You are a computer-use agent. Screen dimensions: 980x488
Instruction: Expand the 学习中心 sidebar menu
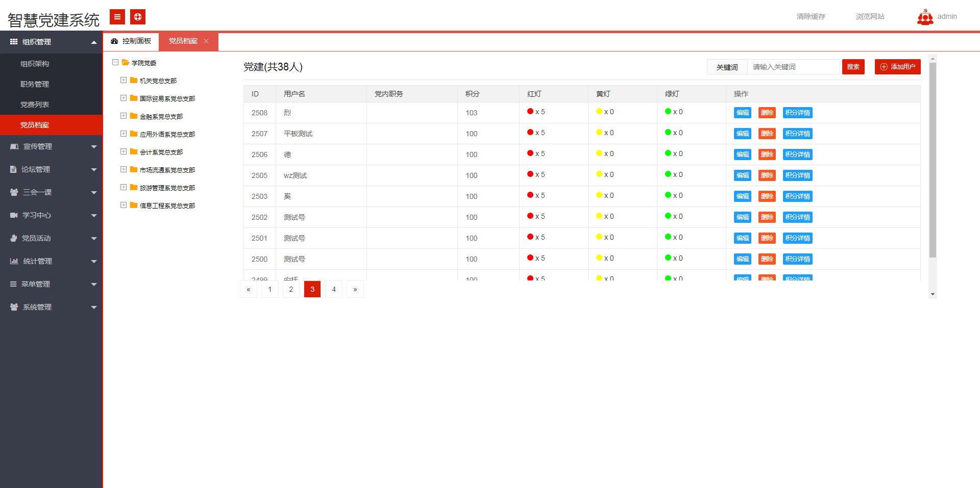tap(51, 215)
